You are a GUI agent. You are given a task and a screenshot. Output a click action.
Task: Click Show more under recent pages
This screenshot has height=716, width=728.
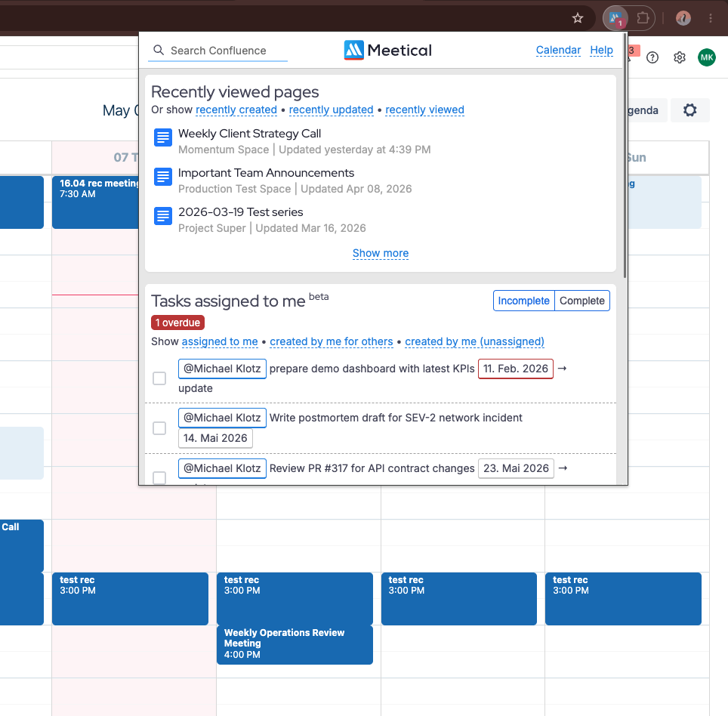coord(381,253)
